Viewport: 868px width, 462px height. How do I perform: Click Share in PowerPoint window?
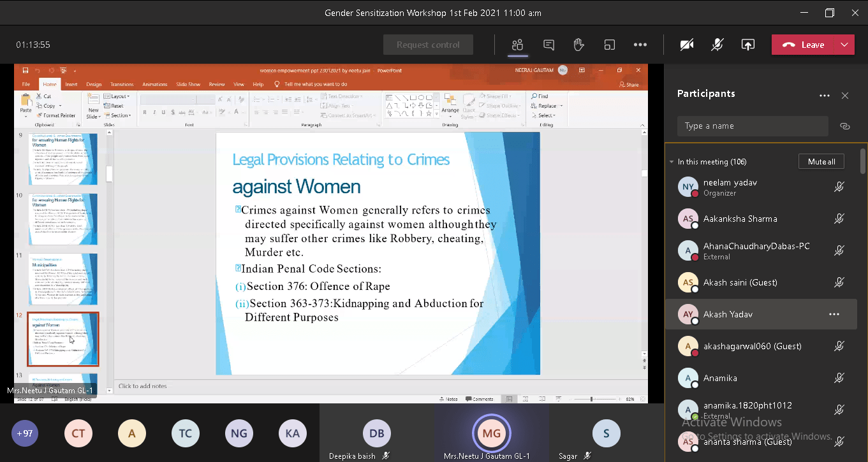click(x=629, y=84)
